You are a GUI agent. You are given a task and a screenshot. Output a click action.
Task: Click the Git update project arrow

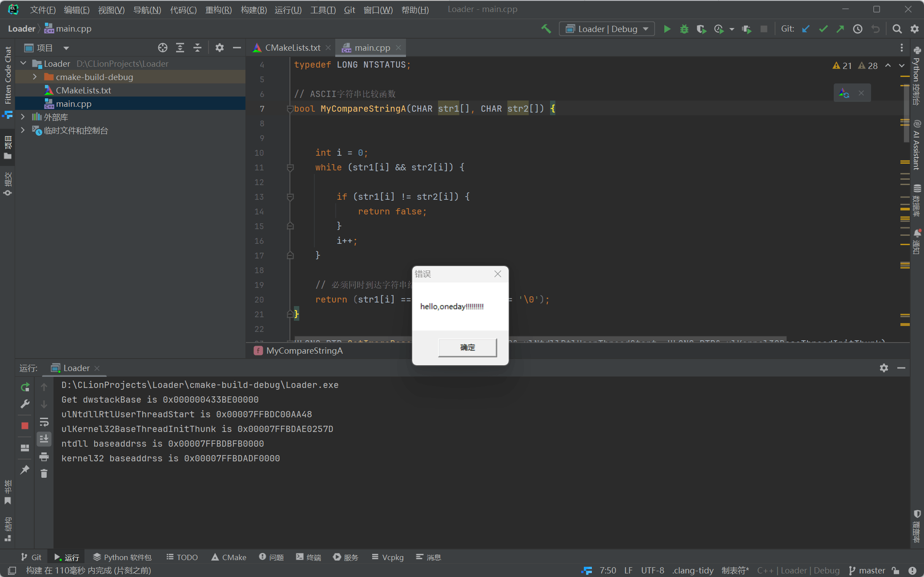click(806, 29)
